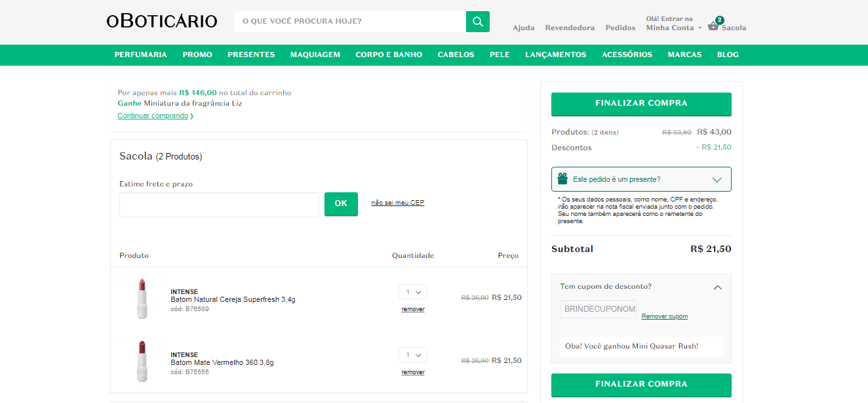
Task: Open the Cabelos menu
Action: click(x=456, y=54)
